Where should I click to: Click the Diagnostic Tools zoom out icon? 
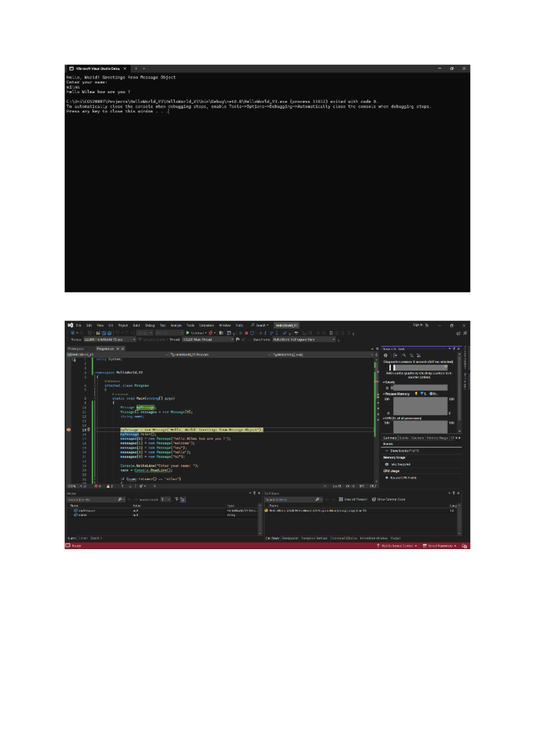pos(412,355)
